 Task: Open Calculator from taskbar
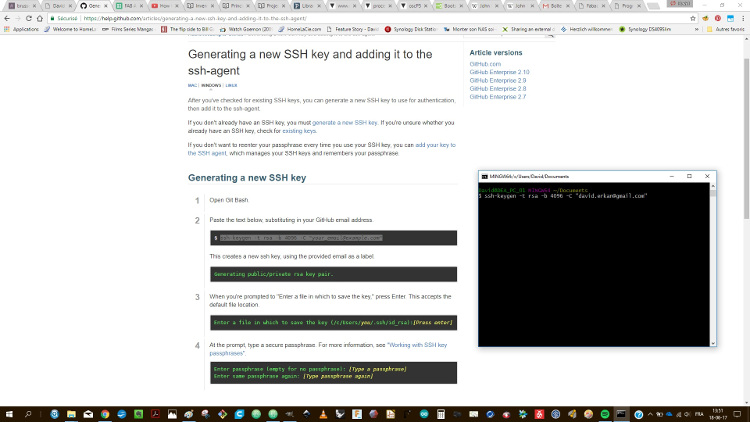click(x=441, y=414)
